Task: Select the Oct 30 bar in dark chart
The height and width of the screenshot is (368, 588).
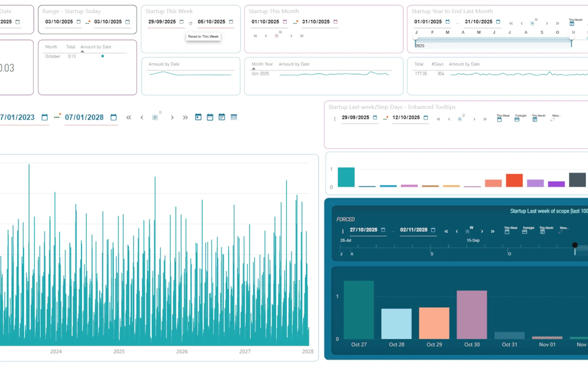Action: [x=472, y=315]
